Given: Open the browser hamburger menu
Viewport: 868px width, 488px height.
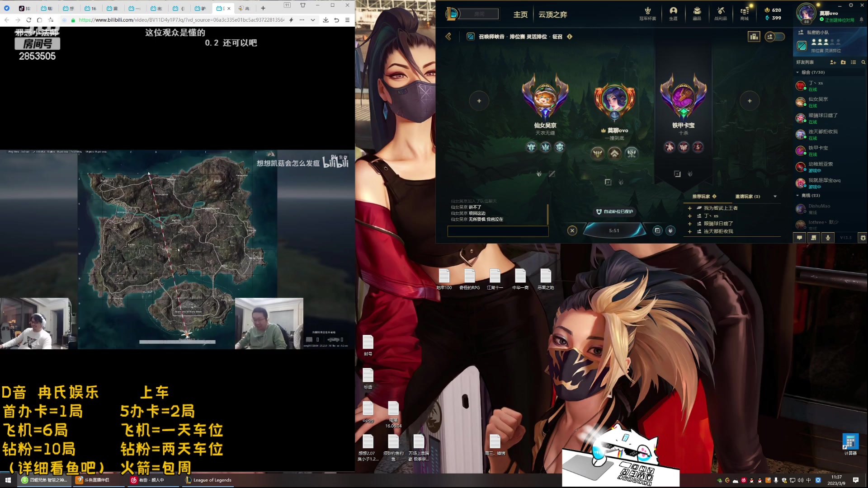Looking at the screenshot, I should [x=347, y=20].
